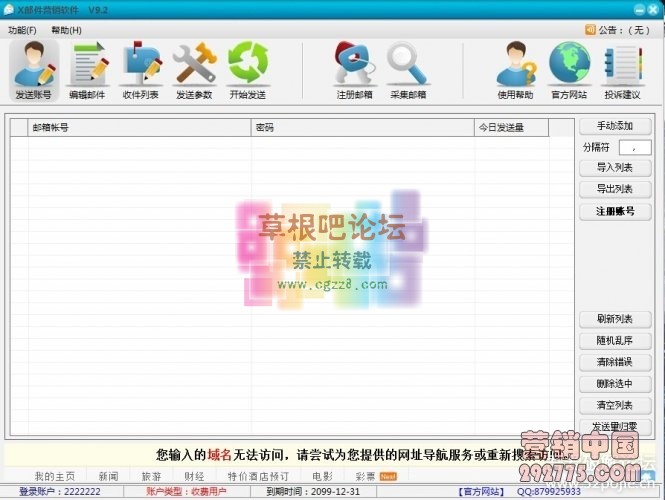Click the 到期时间：2099-12-31 status text
Viewport: 665px width, 500px height.
313,492
